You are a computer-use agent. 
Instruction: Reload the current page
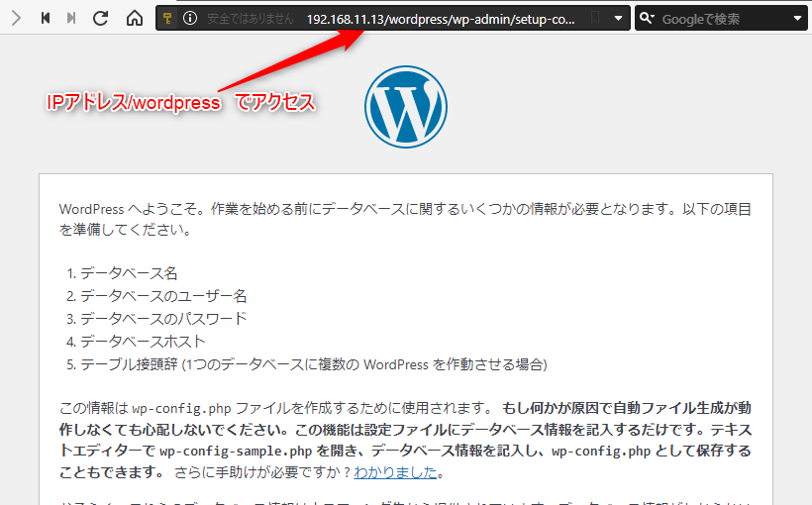coord(101,19)
